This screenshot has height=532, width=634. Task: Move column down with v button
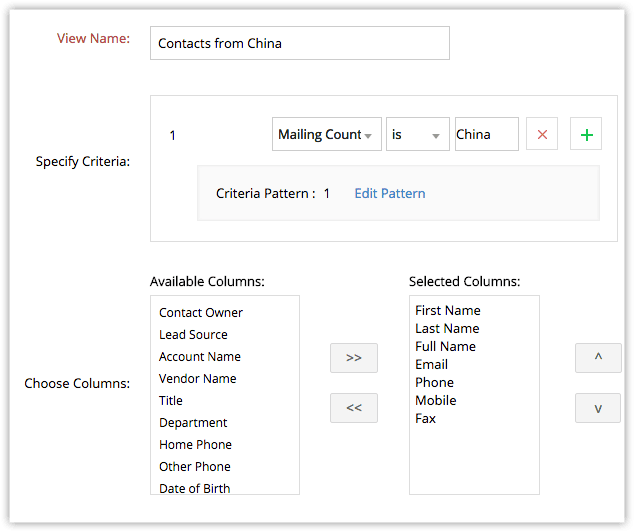point(598,407)
